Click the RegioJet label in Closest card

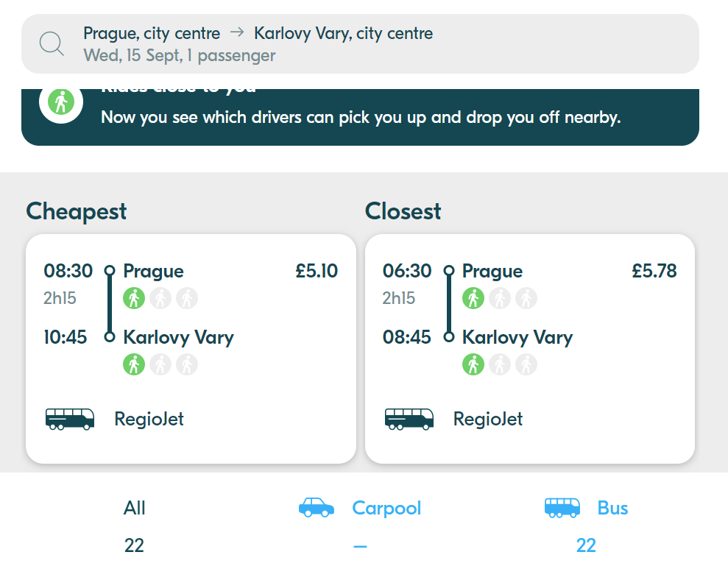(488, 420)
